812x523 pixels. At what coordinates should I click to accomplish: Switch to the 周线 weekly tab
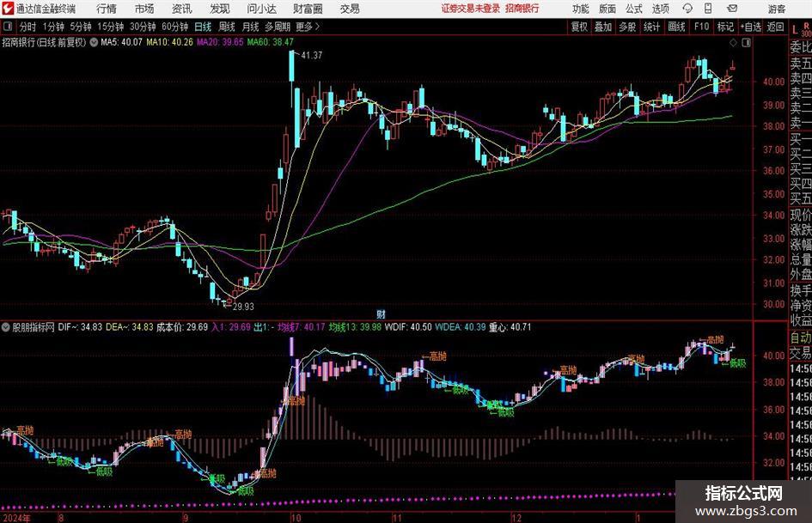tap(227, 27)
